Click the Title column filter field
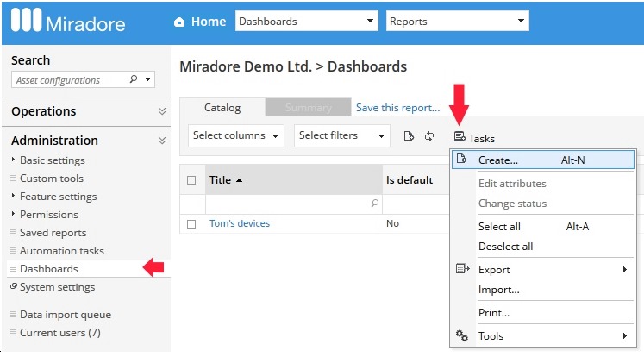644x357 pixels. pos(294,204)
